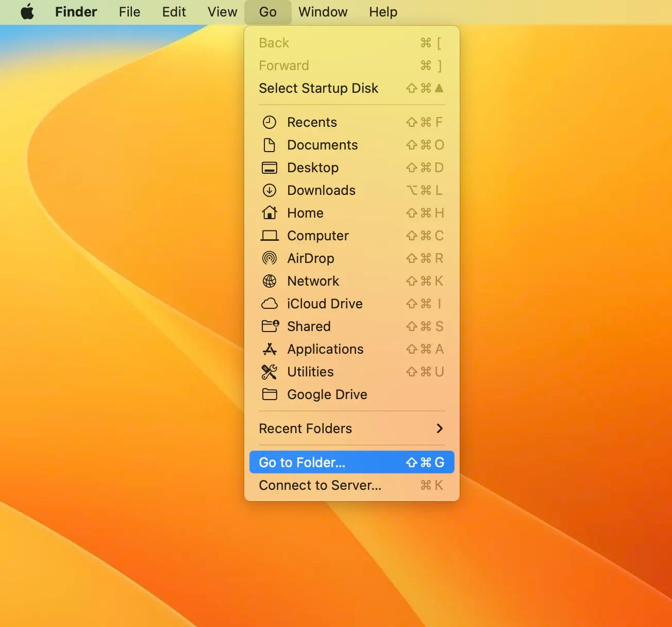
Task: Click the Documents file icon
Action: [x=269, y=145]
